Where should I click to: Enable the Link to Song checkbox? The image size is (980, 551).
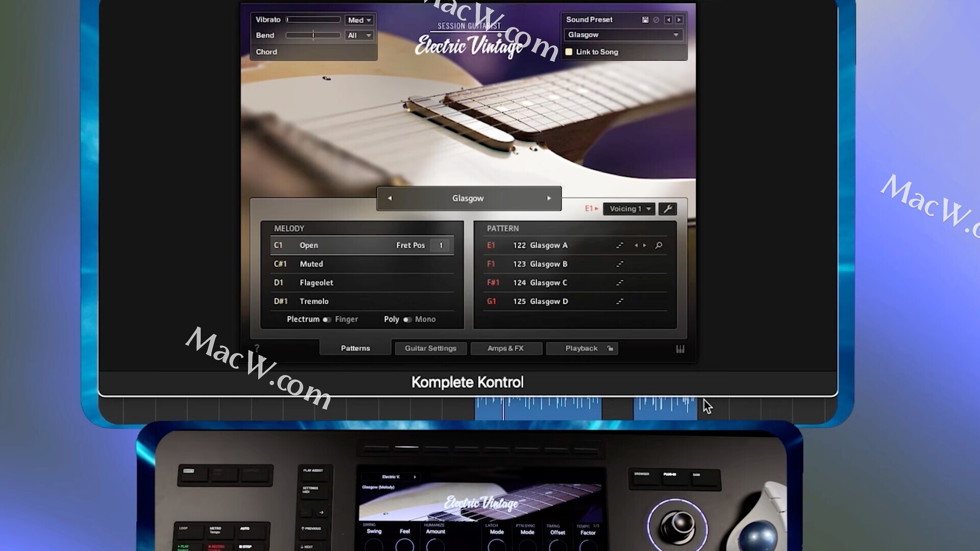click(x=569, y=52)
